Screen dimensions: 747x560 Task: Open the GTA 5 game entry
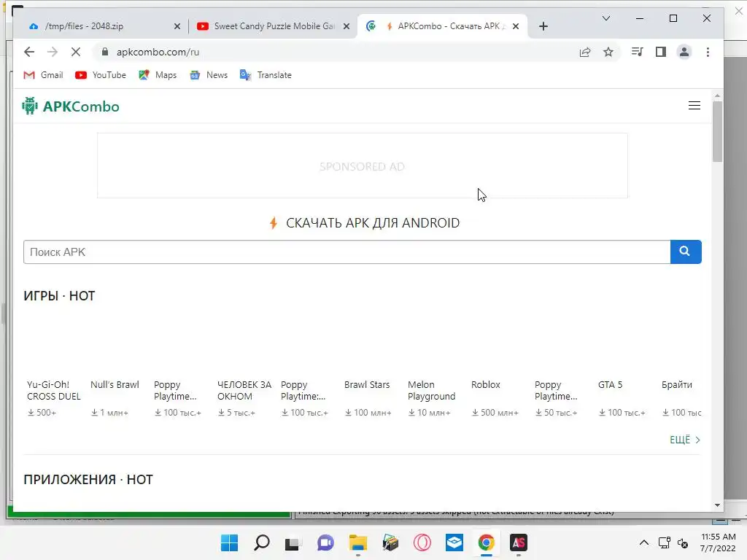coord(610,385)
